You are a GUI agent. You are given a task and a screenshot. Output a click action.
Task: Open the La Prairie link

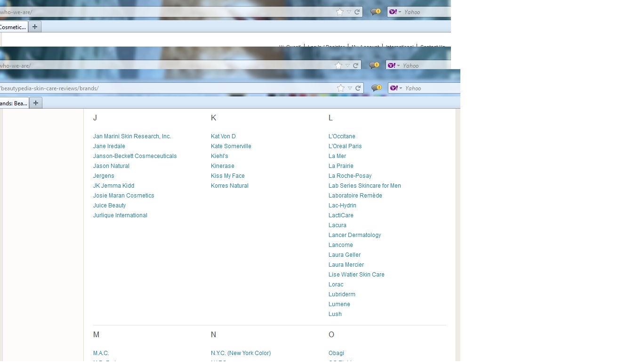click(341, 166)
